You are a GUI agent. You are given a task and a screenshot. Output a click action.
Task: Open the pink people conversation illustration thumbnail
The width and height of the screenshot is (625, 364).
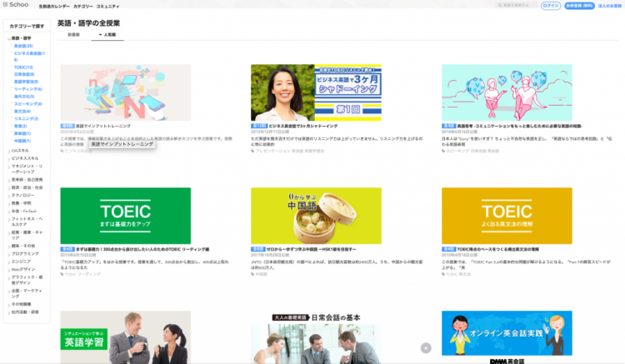click(507, 92)
